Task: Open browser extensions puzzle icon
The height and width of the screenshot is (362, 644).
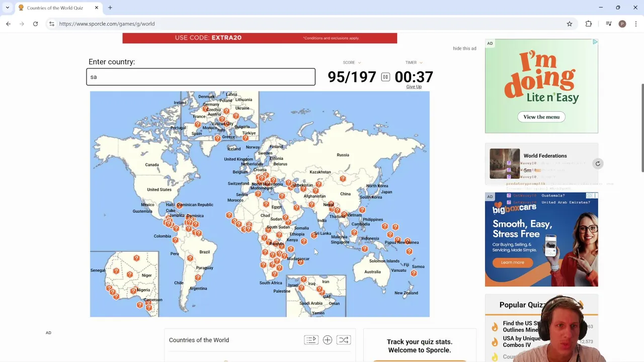Action: point(589,24)
